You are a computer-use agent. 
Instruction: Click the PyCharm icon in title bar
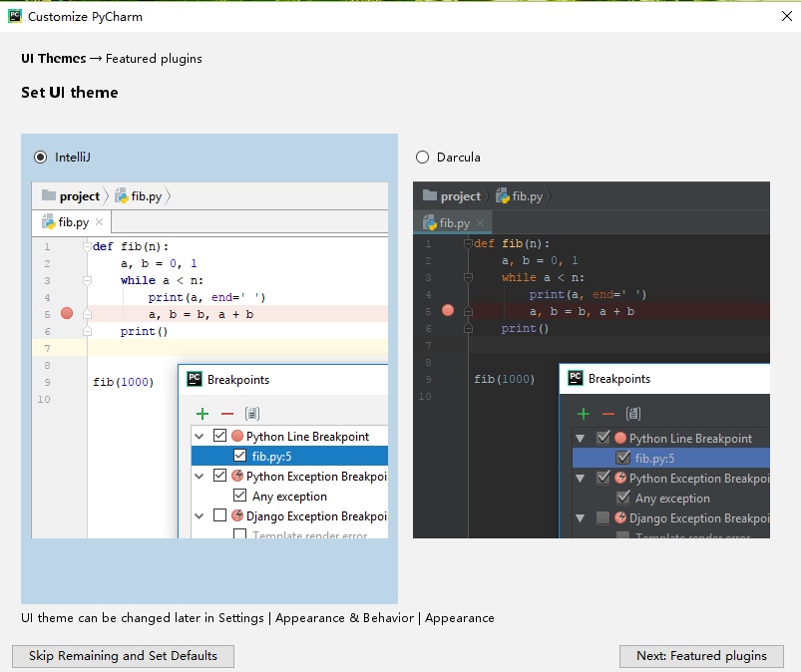tap(15, 16)
